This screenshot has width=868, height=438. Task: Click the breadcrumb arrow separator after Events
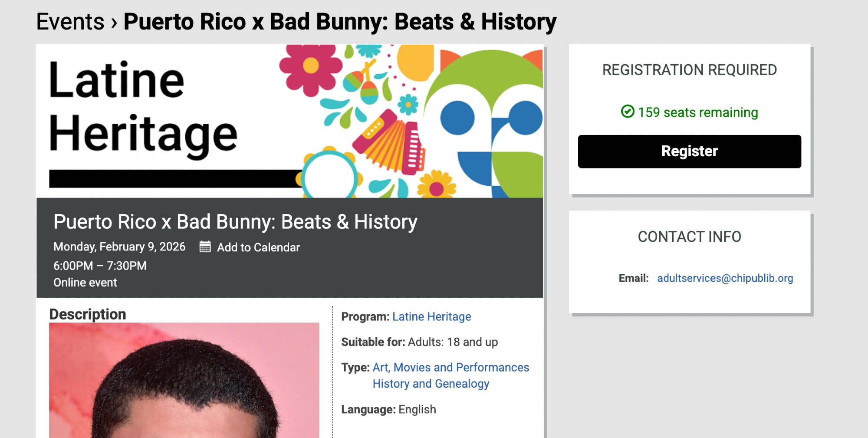[114, 22]
